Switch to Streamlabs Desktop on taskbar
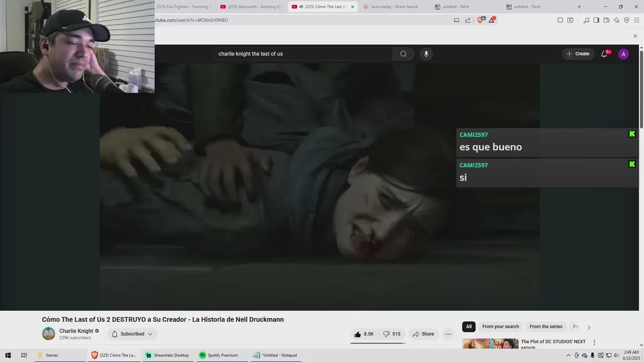The height and width of the screenshot is (362, 644). [x=167, y=355]
